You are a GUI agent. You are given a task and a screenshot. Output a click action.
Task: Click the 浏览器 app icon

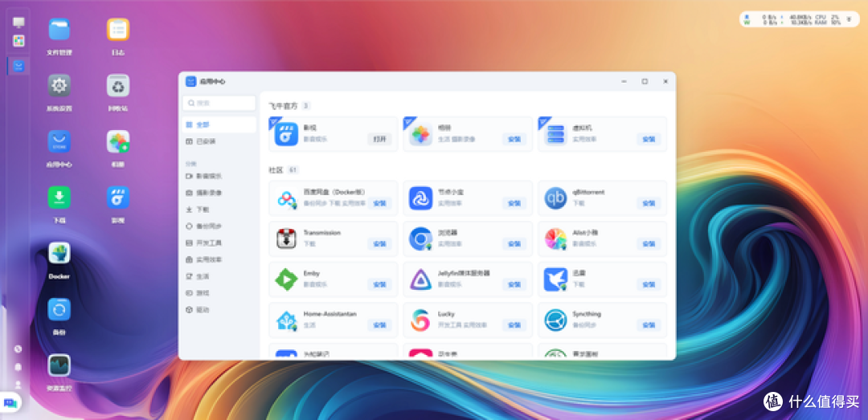click(x=420, y=239)
